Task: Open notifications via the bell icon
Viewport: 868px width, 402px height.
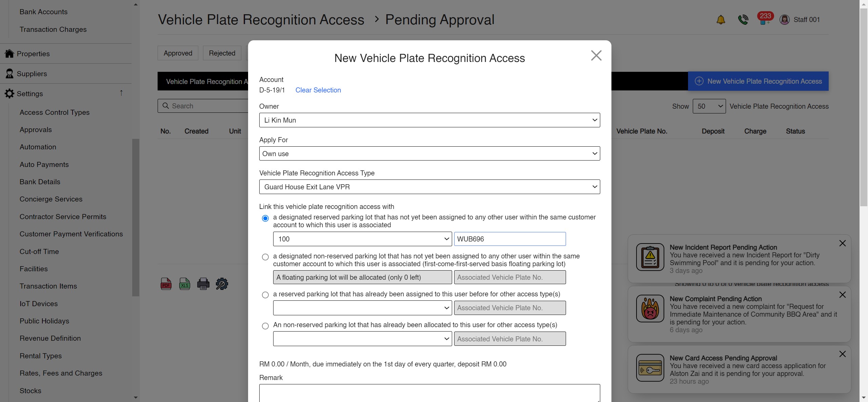Action: [x=721, y=19]
